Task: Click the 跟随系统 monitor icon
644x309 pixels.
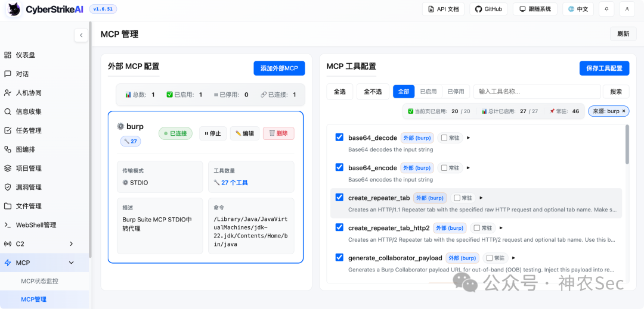Action: pyautogui.click(x=522, y=10)
